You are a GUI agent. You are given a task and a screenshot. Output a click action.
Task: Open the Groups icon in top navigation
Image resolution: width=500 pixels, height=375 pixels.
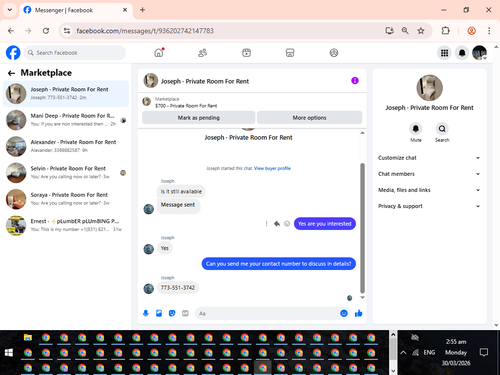click(x=334, y=53)
